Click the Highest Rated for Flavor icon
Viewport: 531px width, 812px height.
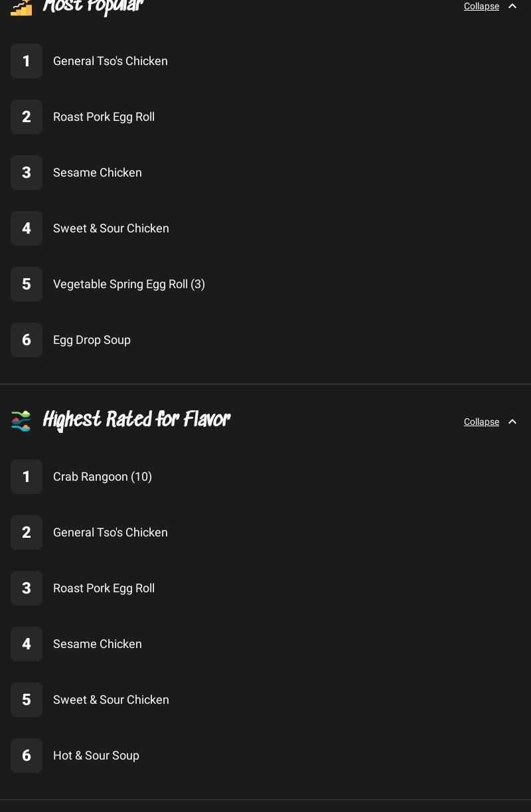[21, 421]
